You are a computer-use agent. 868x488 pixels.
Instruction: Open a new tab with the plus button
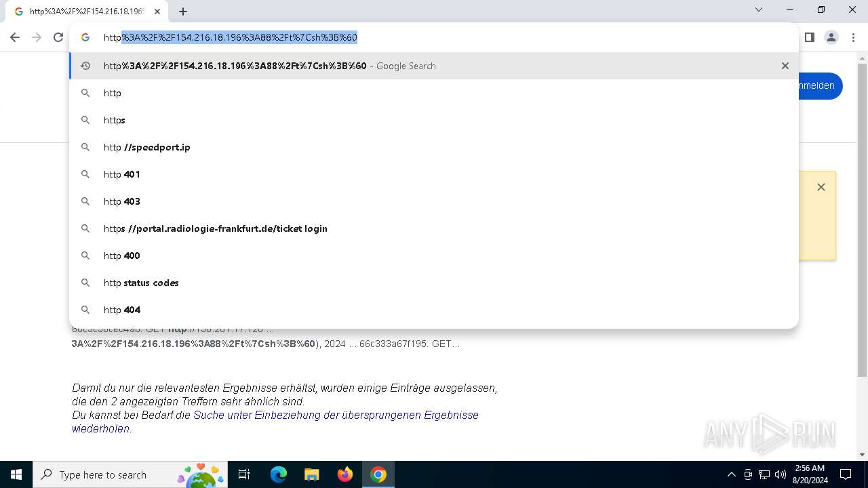pyautogui.click(x=183, y=12)
